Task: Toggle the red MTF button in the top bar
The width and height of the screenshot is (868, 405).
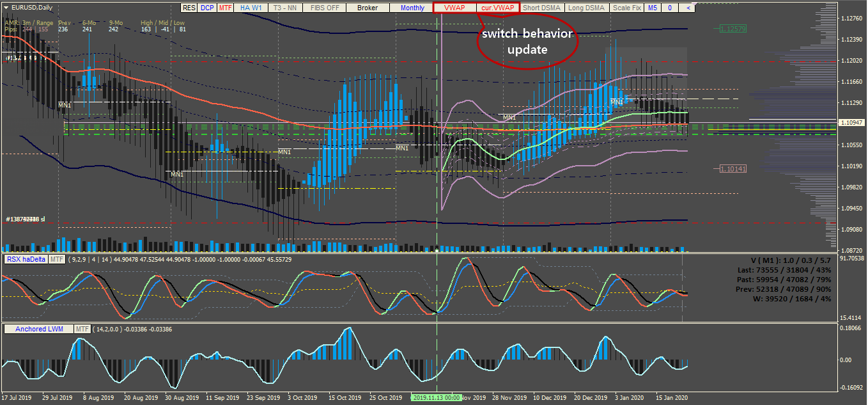Action: pos(225,8)
